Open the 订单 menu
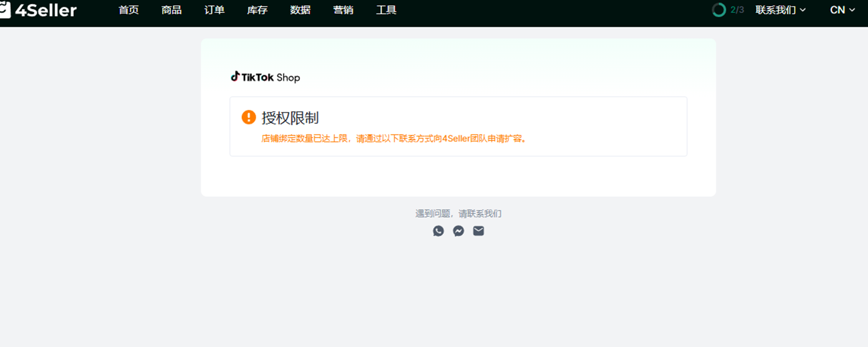The height and width of the screenshot is (347, 868). (x=214, y=10)
